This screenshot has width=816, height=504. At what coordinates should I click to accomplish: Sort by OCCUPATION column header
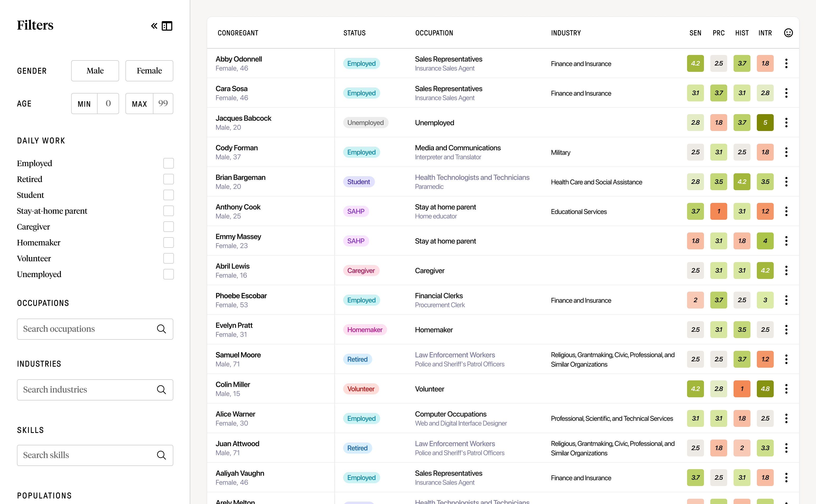point(434,33)
